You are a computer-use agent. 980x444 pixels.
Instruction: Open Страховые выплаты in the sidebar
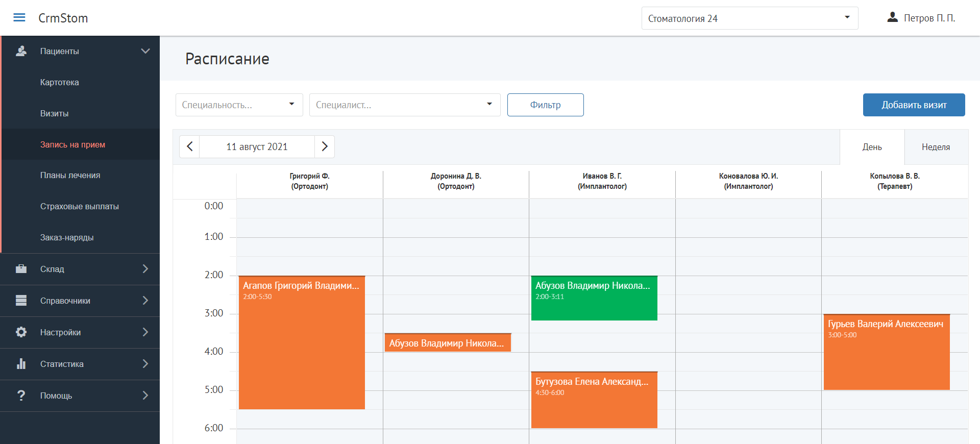coord(81,206)
